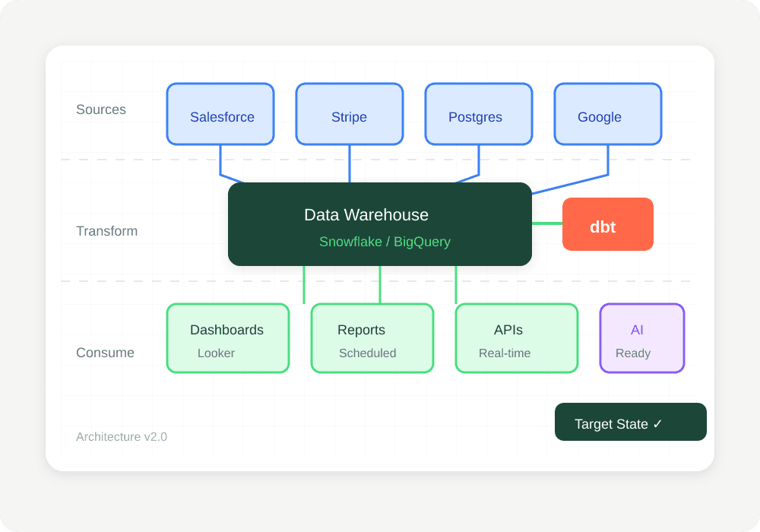Select the Data Warehouse block

pos(380,224)
